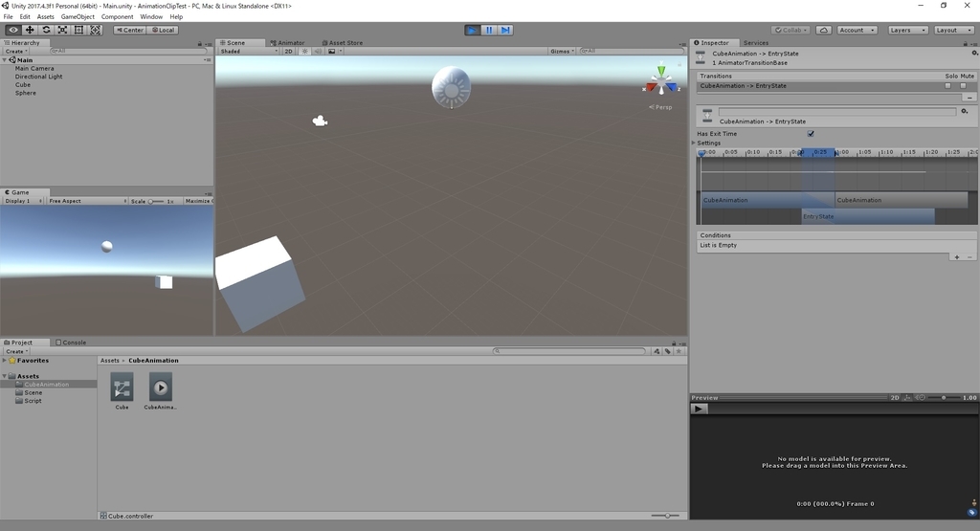The width and height of the screenshot is (980, 531).
Task: Open the Layers dropdown
Action: 907,30
